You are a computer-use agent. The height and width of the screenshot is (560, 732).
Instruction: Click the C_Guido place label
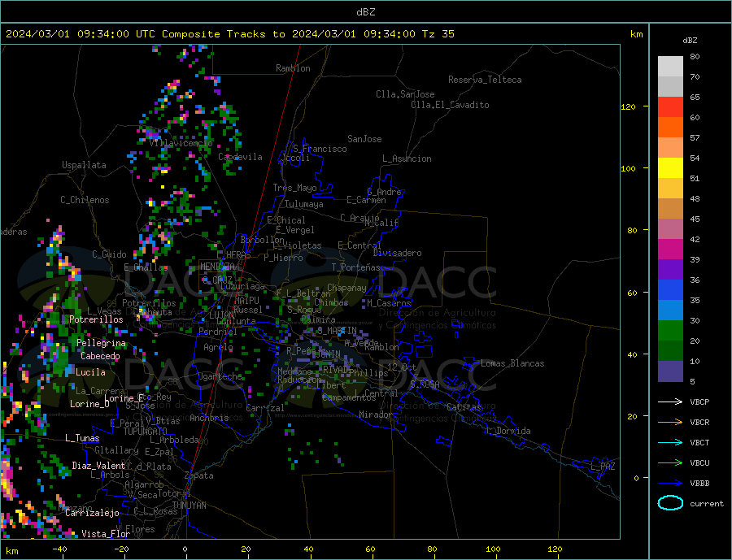tap(109, 254)
